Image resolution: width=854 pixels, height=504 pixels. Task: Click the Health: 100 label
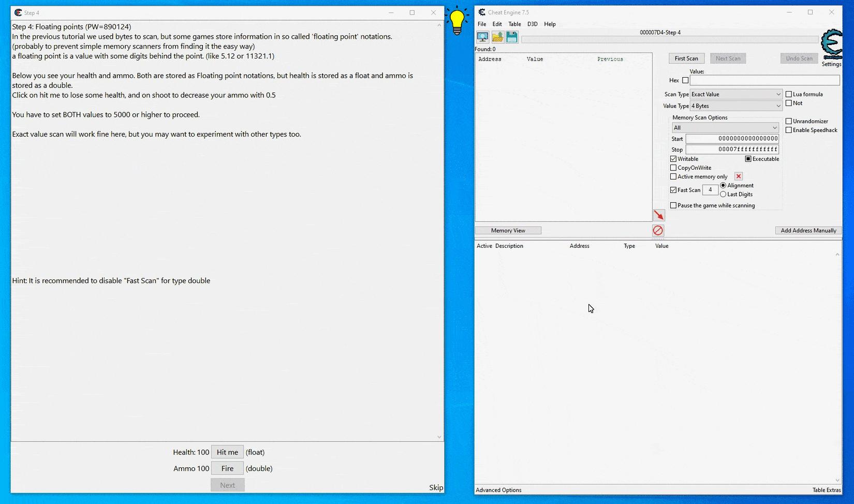pos(191,452)
